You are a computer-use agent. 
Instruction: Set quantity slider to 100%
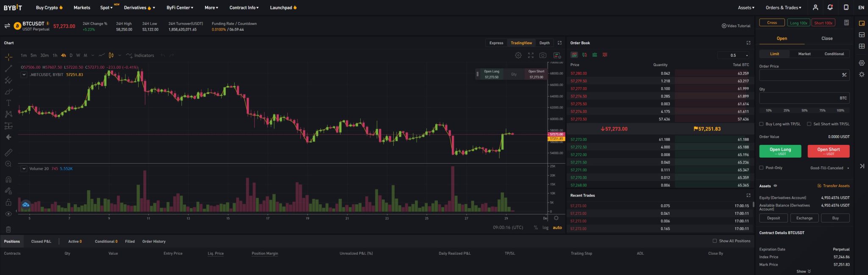(x=840, y=111)
